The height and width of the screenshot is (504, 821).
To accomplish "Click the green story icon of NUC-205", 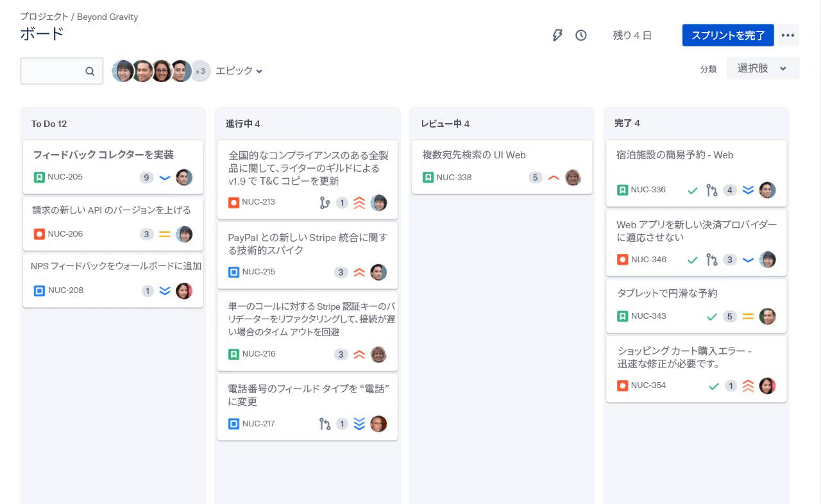I will coord(39,177).
